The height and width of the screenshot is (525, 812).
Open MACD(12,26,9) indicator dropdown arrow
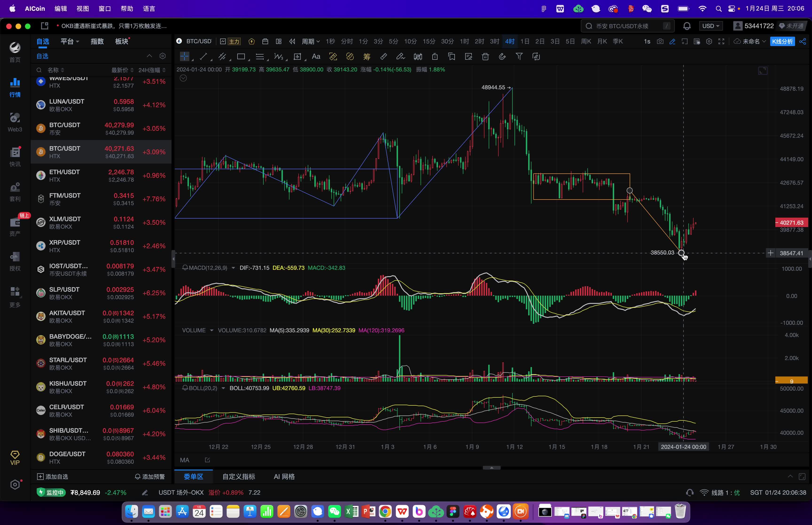tap(233, 268)
